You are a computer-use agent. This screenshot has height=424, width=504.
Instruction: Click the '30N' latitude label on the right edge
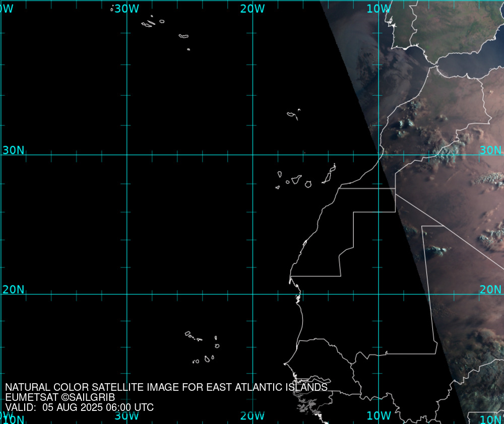490,150
